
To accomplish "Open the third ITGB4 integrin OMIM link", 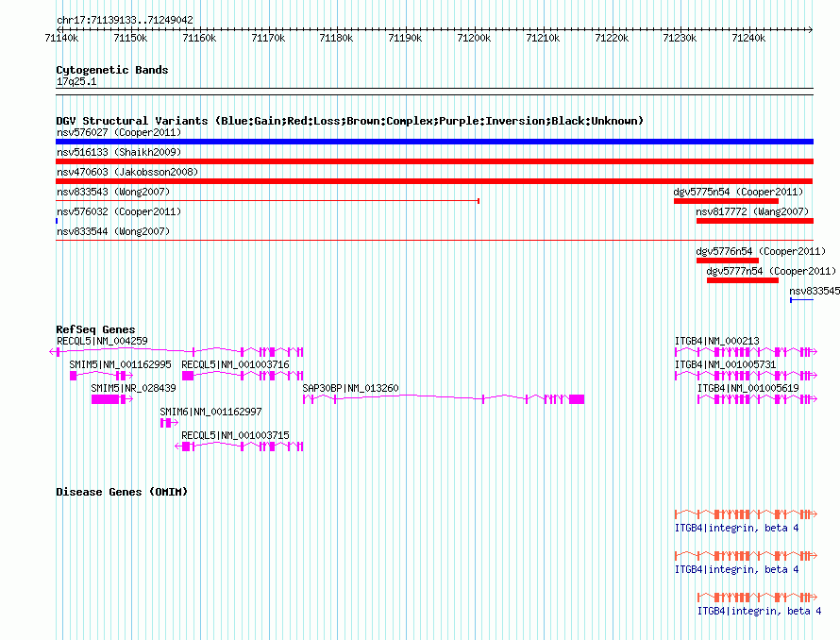I will pos(759,611).
